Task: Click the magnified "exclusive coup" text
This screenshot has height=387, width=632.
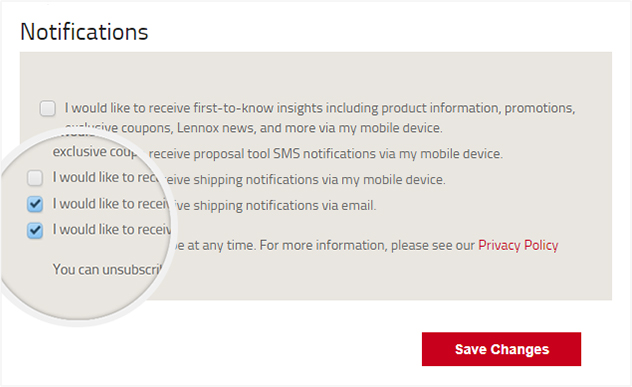Action: pos(94,152)
